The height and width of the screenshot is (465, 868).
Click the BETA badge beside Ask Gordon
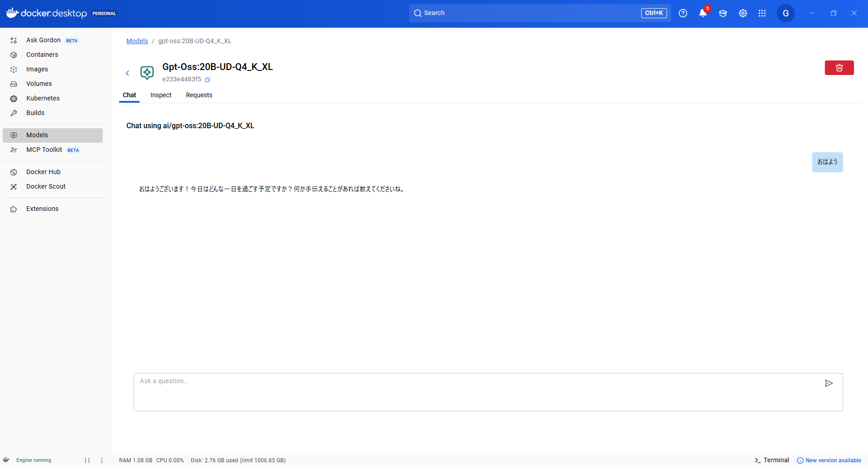(72, 40)
